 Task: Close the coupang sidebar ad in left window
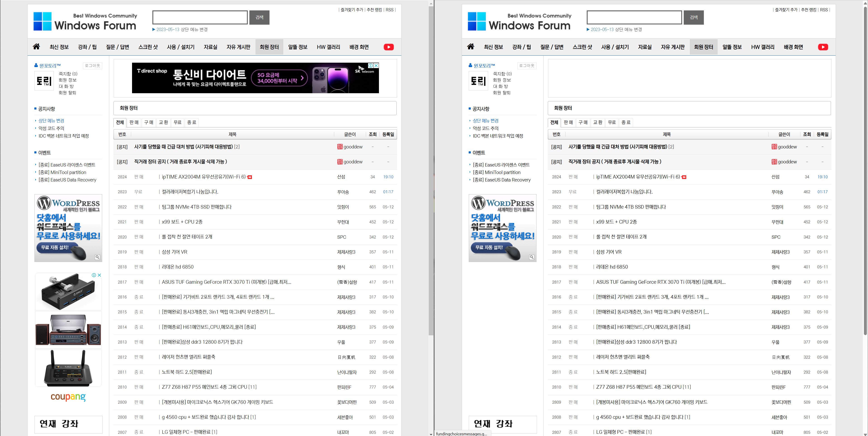click(x=99, y=275)
